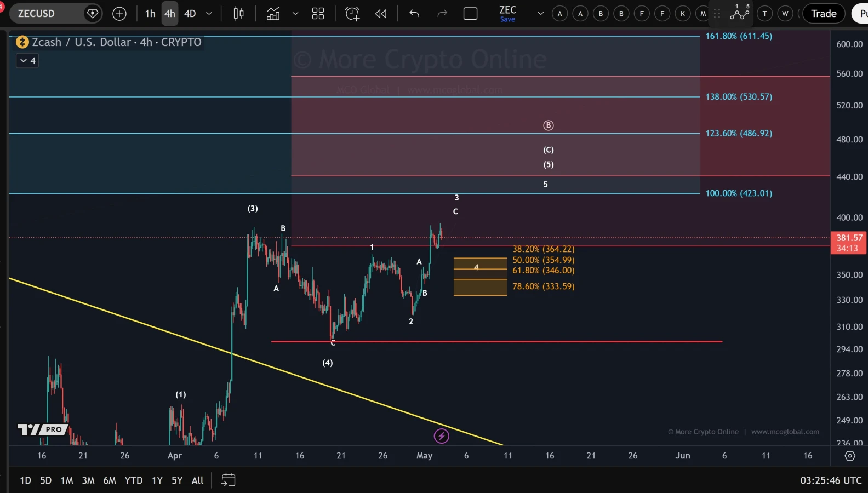Open the purple lightning event marker

coord(441,436)
